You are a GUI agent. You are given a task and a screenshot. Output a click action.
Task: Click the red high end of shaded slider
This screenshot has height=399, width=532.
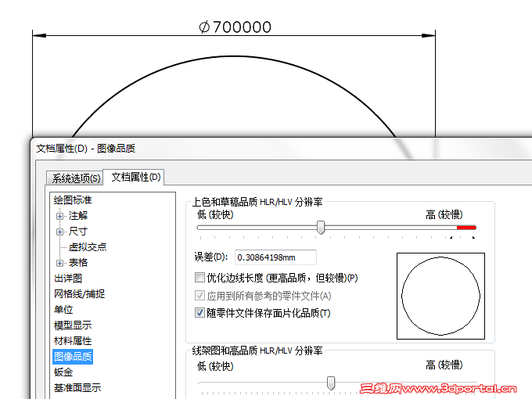pos(466,228)
